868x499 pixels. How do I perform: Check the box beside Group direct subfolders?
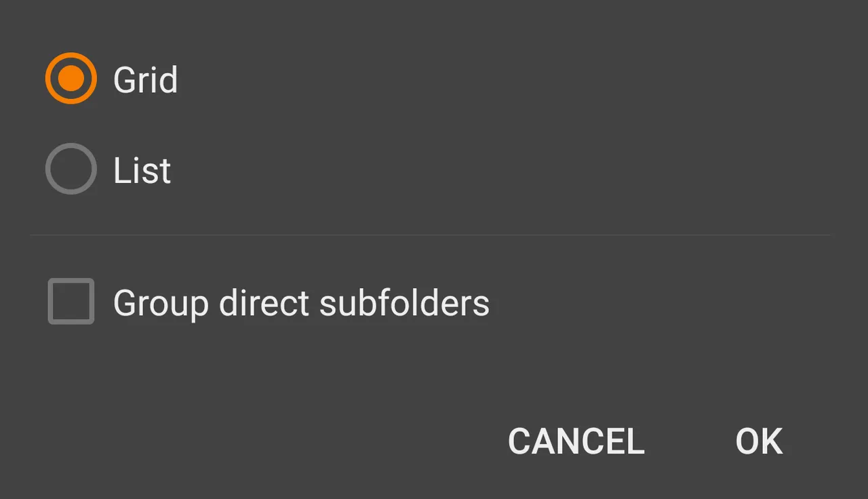[71, 301]
